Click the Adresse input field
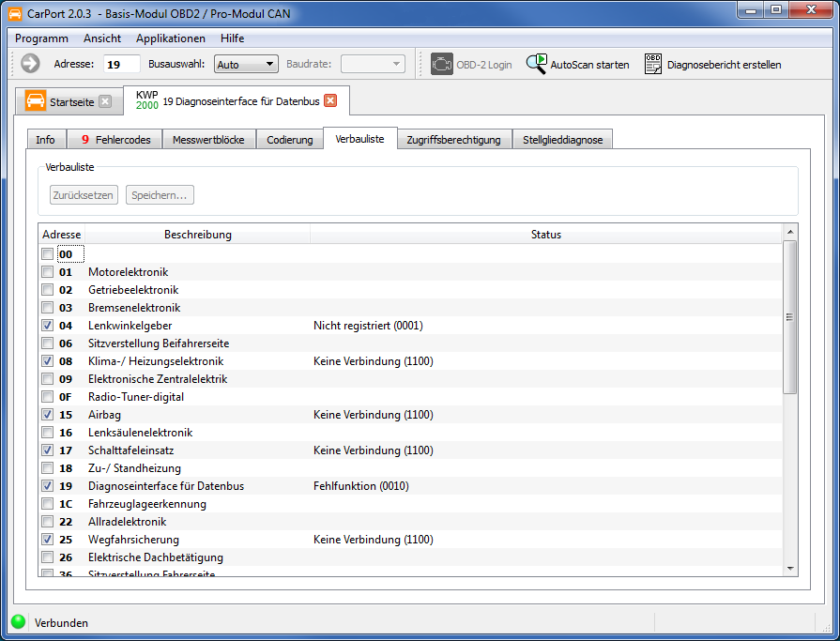Image resolution: width=840 pixels, height=641 pixels. pyautogui.click(x=121, y=64)
